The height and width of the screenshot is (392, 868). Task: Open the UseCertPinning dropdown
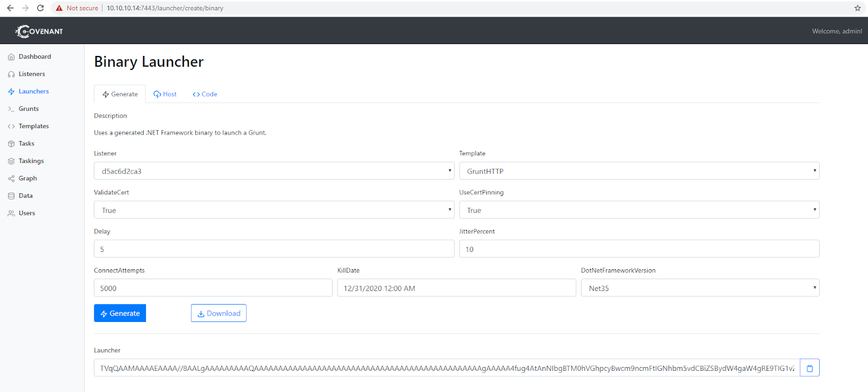pyautogui.click(x=639, y=210)
